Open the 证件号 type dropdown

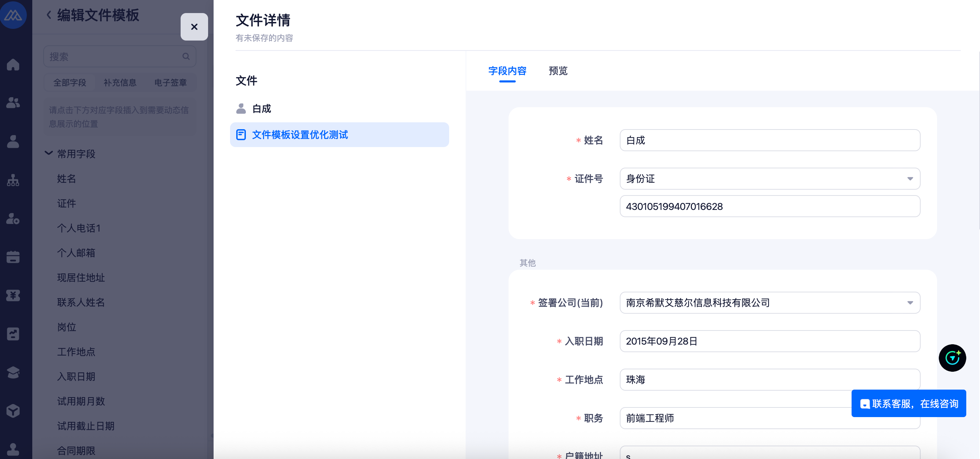[770, 179]
